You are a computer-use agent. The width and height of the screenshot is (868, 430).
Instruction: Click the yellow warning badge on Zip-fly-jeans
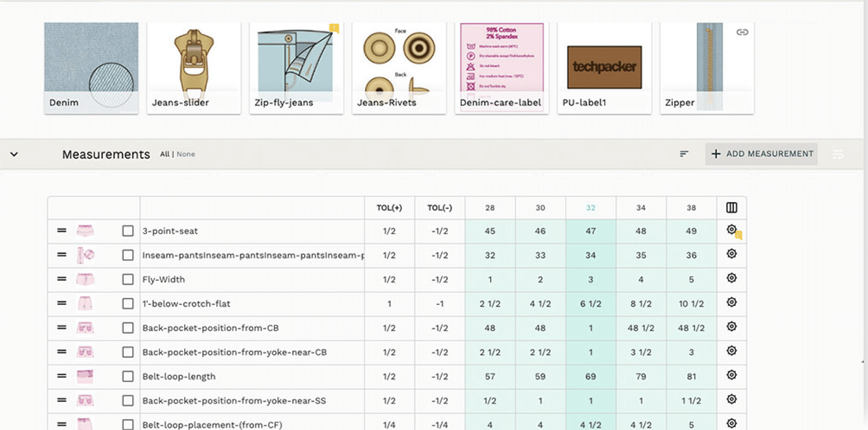click(334, 28)
